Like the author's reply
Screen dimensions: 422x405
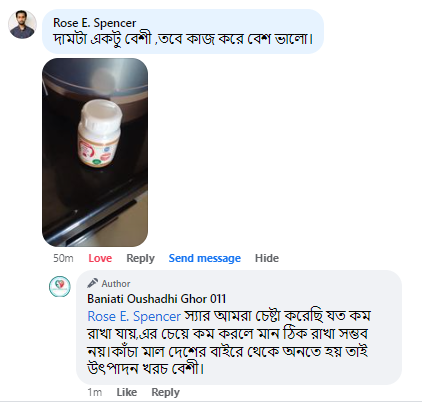[127, 392]
